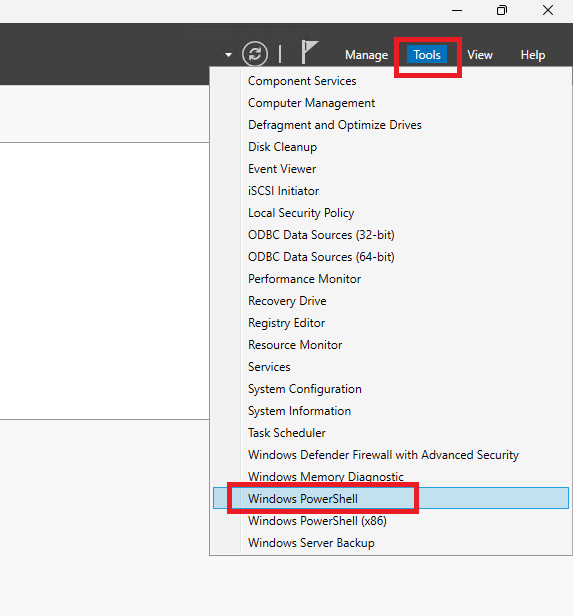Minimize the Server Manager window
The width and height of the screenshot is (573, 616).
[x=457, y=11]
